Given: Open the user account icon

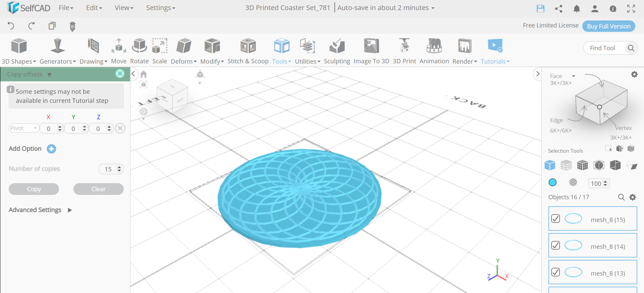Looking at the screenshot, I should tap(595, 9).
